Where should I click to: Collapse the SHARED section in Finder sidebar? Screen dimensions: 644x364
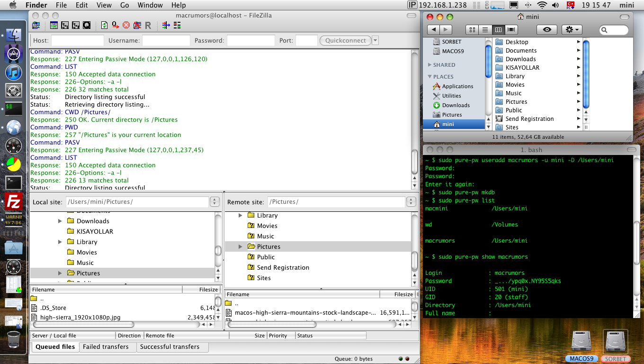[x=430, y=65]
